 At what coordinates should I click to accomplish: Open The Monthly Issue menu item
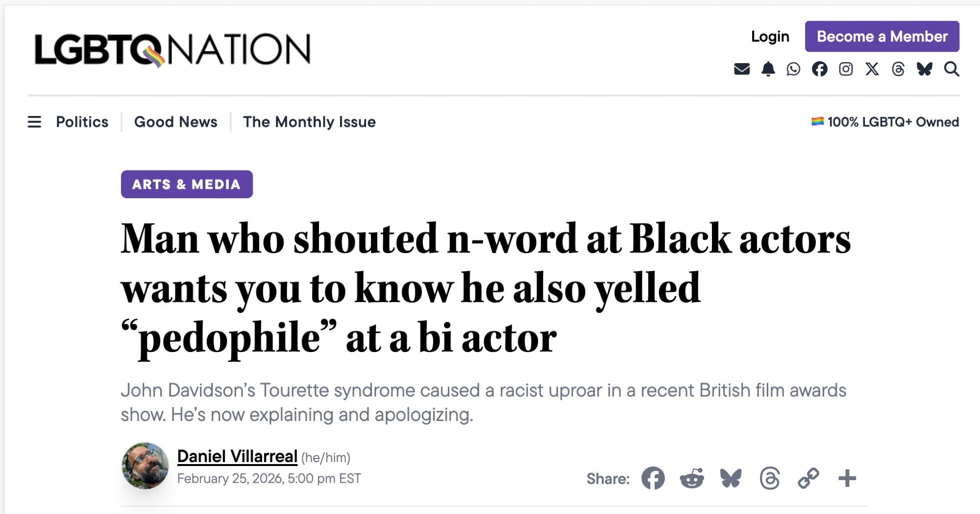(309, 122)
